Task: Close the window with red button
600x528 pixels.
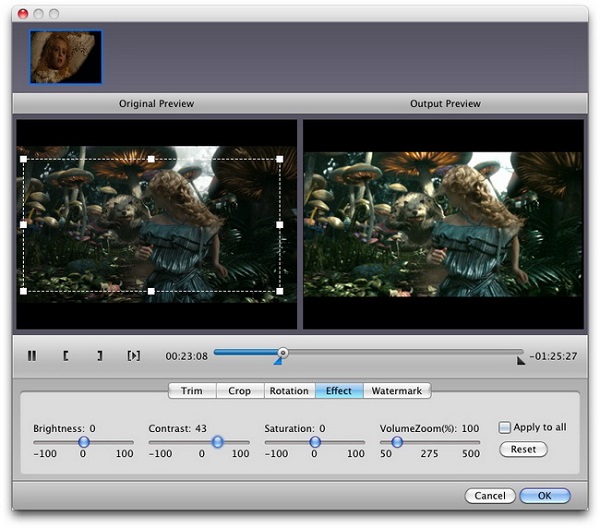Action: [x=23, y=14]
